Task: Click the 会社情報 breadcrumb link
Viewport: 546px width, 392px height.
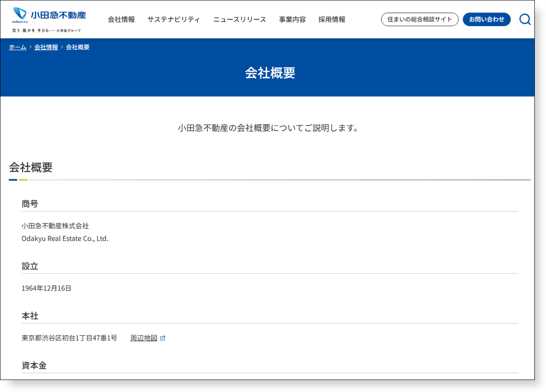Action: pyautogui.click(x=46, y=47)
